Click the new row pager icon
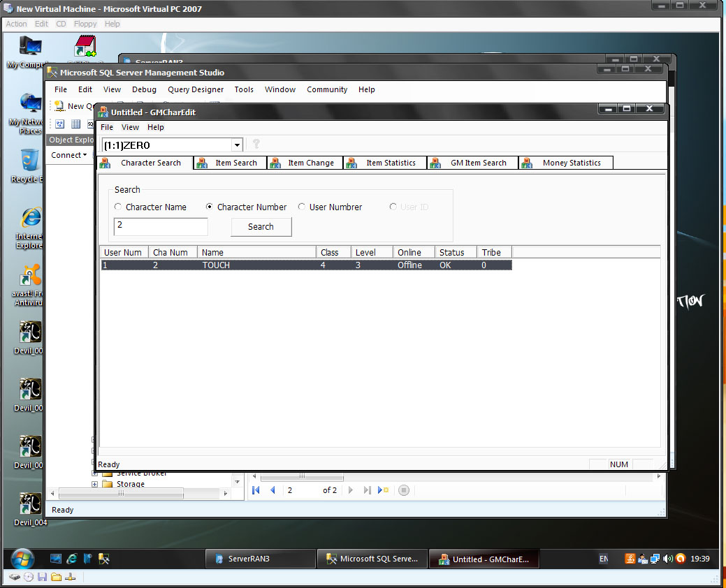 (384, 490)
